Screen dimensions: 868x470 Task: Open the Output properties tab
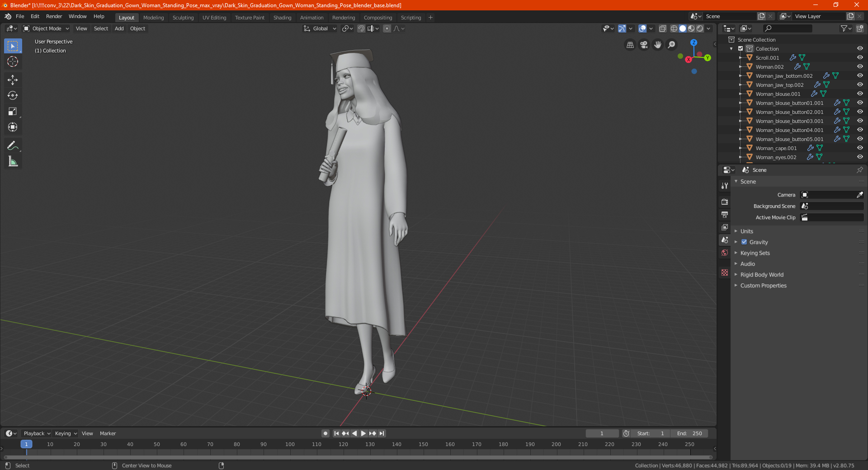[725, 214]
